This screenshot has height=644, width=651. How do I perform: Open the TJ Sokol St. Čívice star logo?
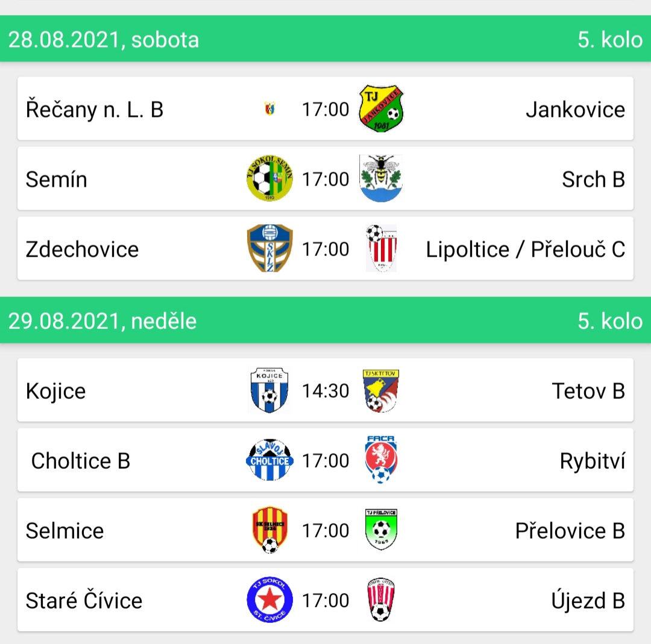269,599
